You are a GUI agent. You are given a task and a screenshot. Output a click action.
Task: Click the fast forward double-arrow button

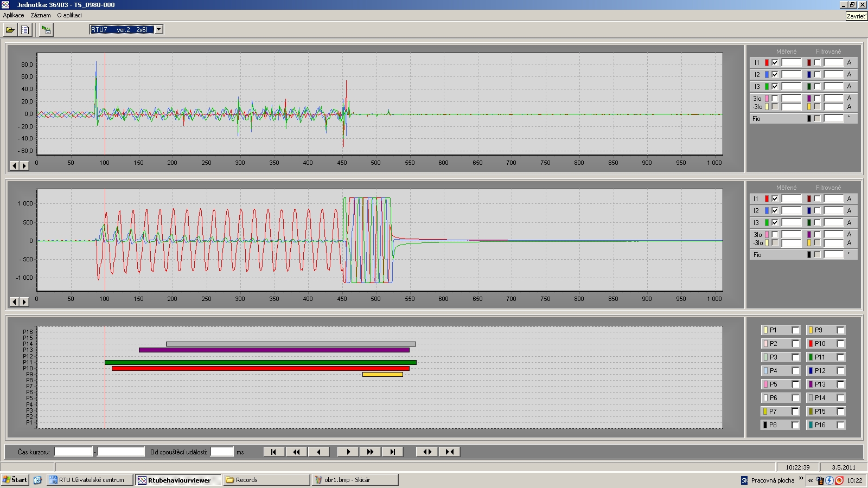370,452
